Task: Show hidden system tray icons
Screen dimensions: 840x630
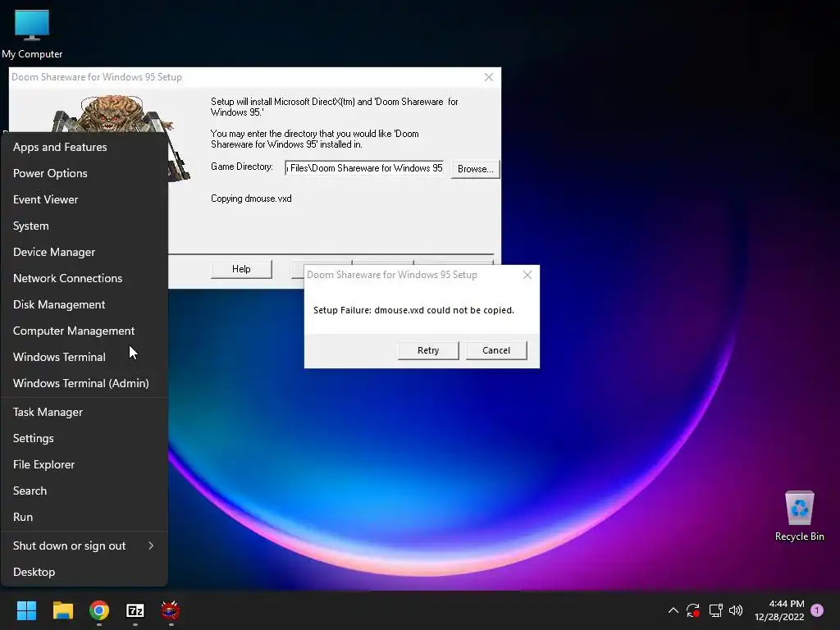Action: [x=673, y=610]
